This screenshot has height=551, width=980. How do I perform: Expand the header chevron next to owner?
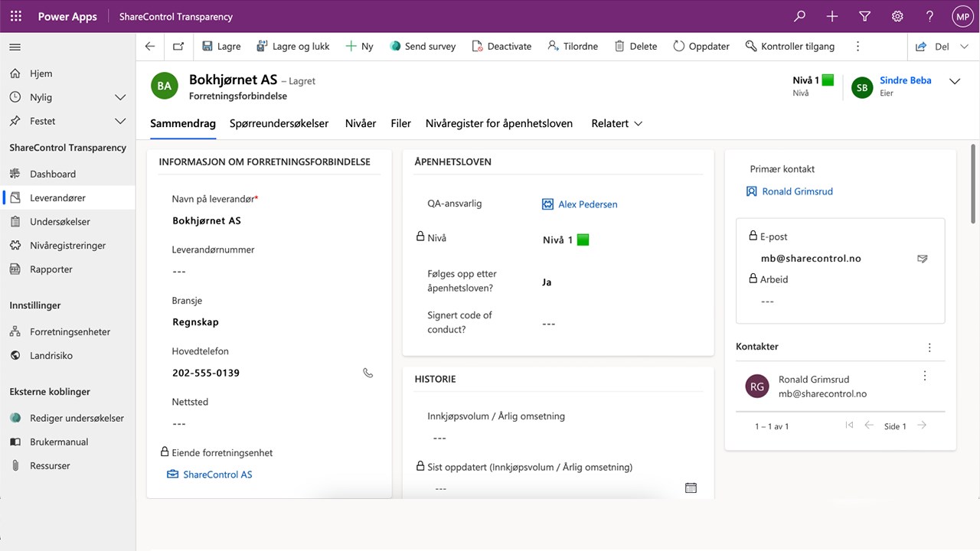[955, 82]
